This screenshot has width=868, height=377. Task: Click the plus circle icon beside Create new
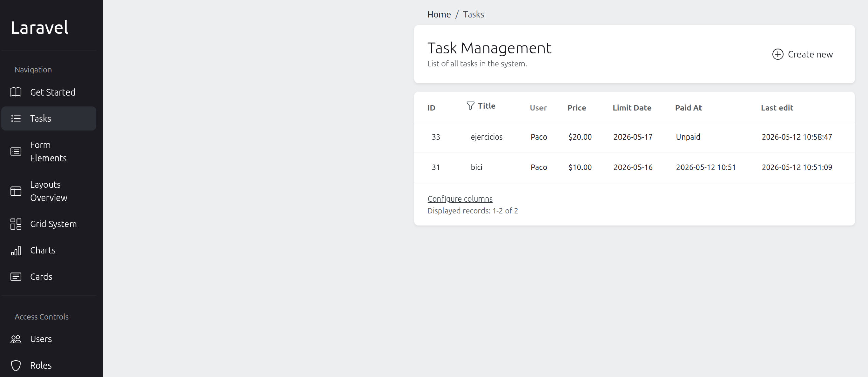(x=777, y=54)
